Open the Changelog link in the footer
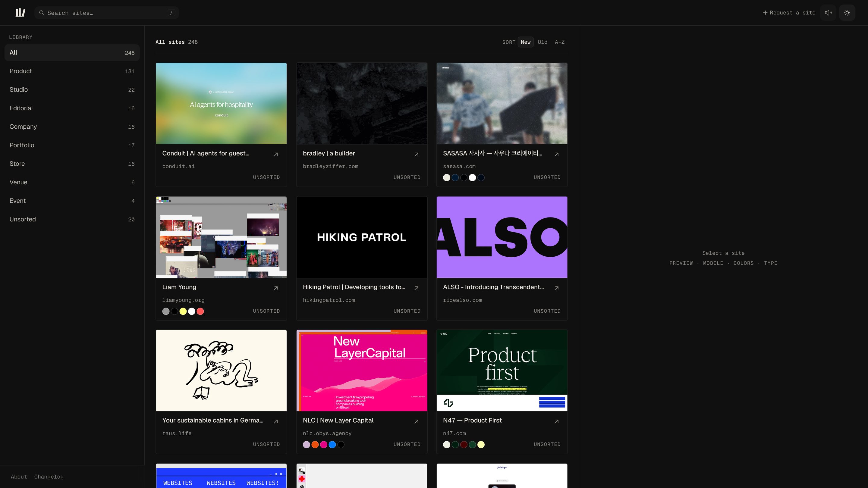The height and width of the screenshot is (488, 868). 49,477
